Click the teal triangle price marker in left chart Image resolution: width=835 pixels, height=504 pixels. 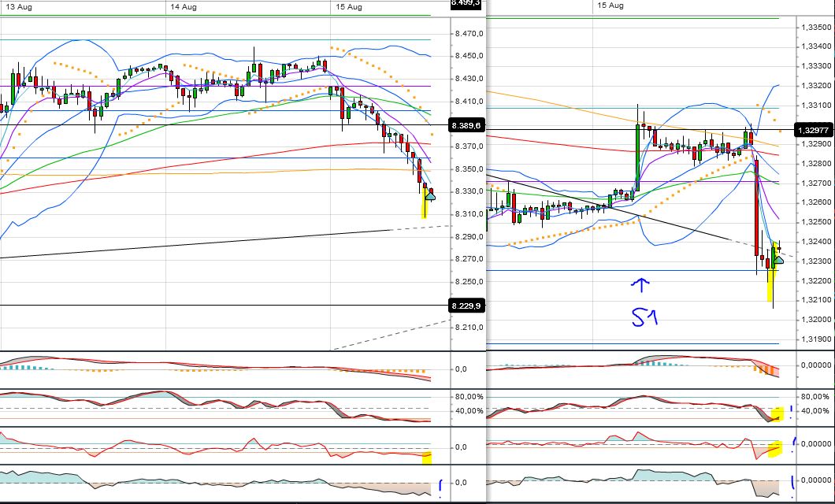430,196
